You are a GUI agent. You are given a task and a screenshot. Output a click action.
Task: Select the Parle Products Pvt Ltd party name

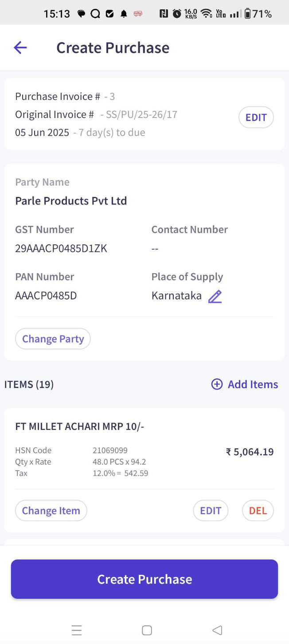(x=71, y=201)
